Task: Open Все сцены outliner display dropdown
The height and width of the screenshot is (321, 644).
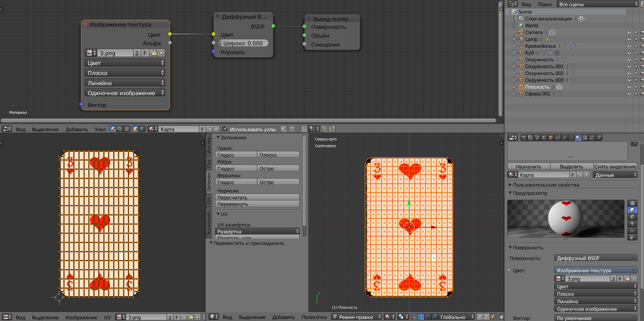Action: point(597,4)
